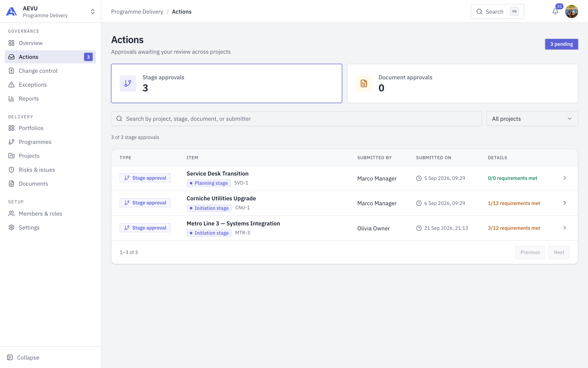Click Olivia Owner submitter cell
588x368 pixels.
[x=373, y=228]
